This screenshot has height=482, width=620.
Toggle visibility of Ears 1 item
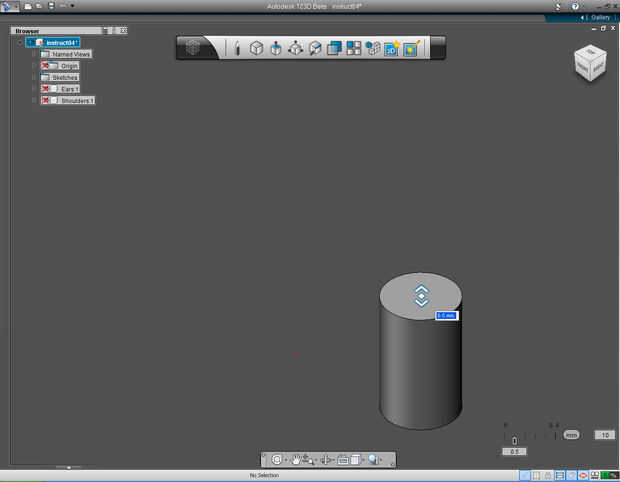click(x=46, y=89)
